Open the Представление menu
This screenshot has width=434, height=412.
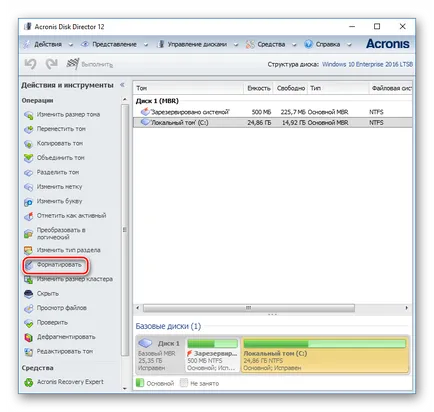(114, 44)
